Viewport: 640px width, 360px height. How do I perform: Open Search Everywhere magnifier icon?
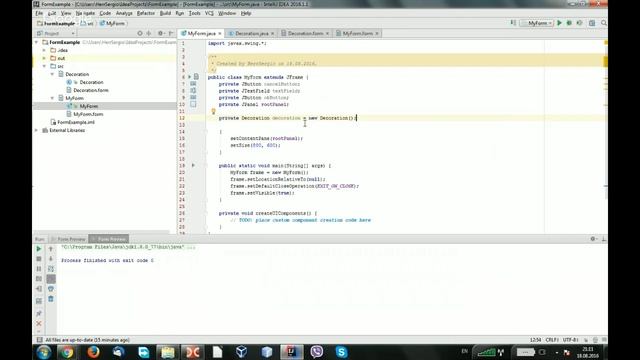tap(604, 23)
